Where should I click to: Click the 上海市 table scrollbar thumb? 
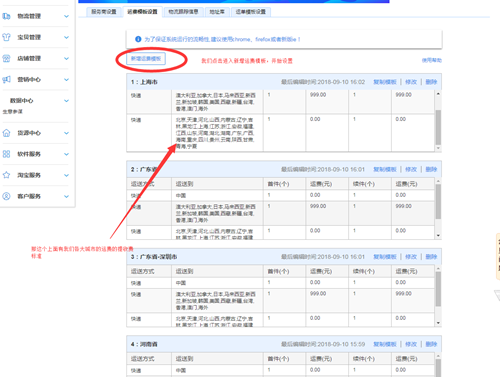[x=438, y=127]
